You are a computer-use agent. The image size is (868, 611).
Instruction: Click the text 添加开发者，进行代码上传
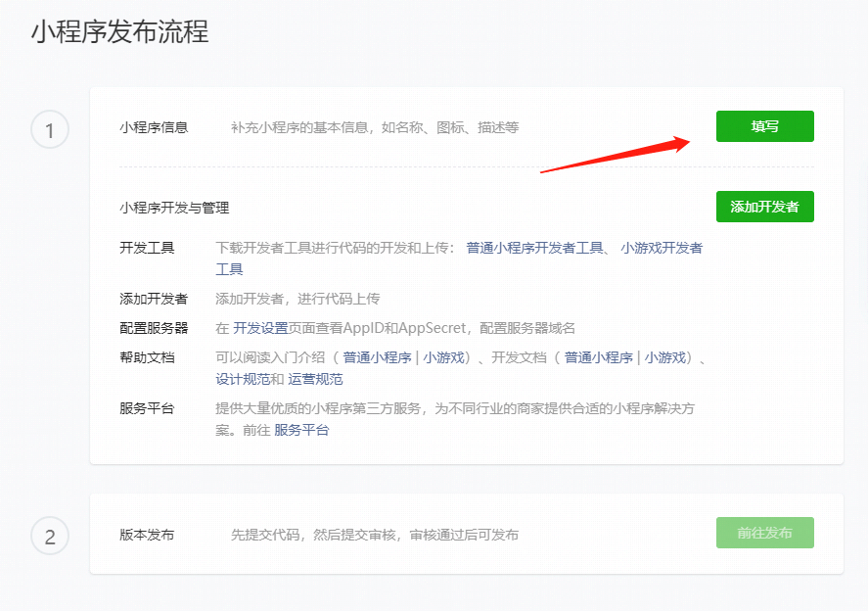[297, 299]
